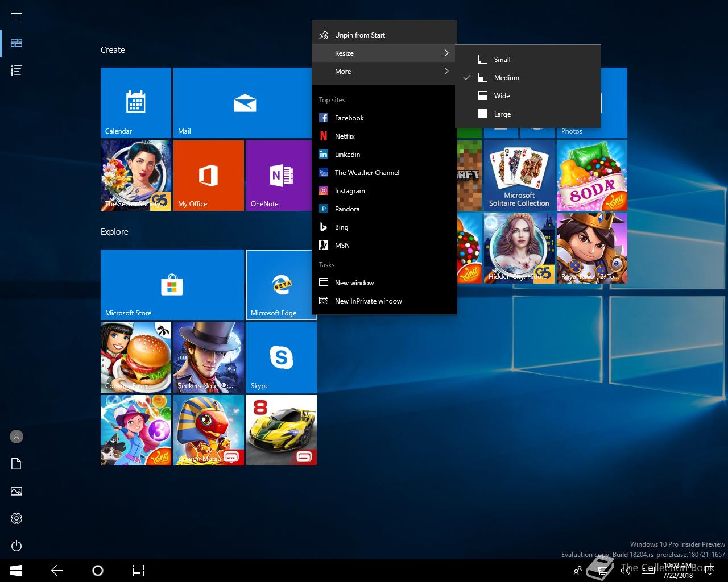Open Candy Crush Soda tile
This screenshot has height=582, width=728.
coord(592,176)
